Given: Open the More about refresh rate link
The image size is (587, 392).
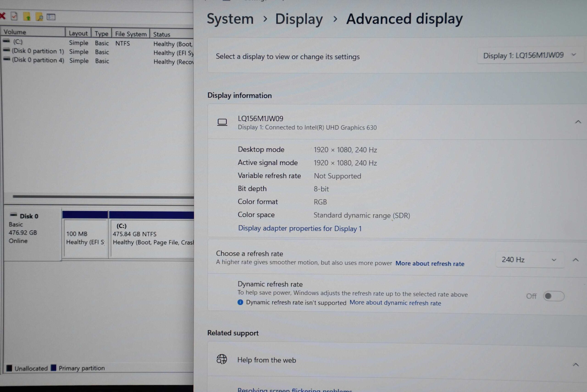Looking at the screenshot, I should [430, 263].
